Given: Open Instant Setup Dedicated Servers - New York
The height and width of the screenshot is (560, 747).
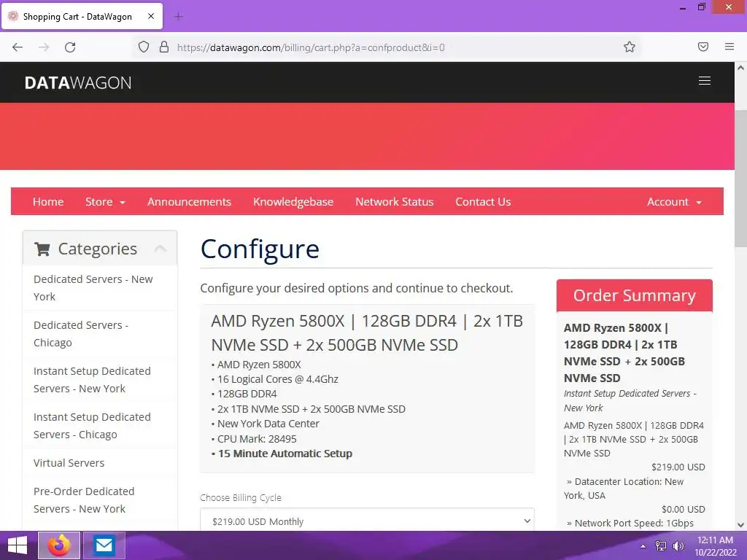Looking at the screenshot, I should pyautogui.click(x=99, y=379).
